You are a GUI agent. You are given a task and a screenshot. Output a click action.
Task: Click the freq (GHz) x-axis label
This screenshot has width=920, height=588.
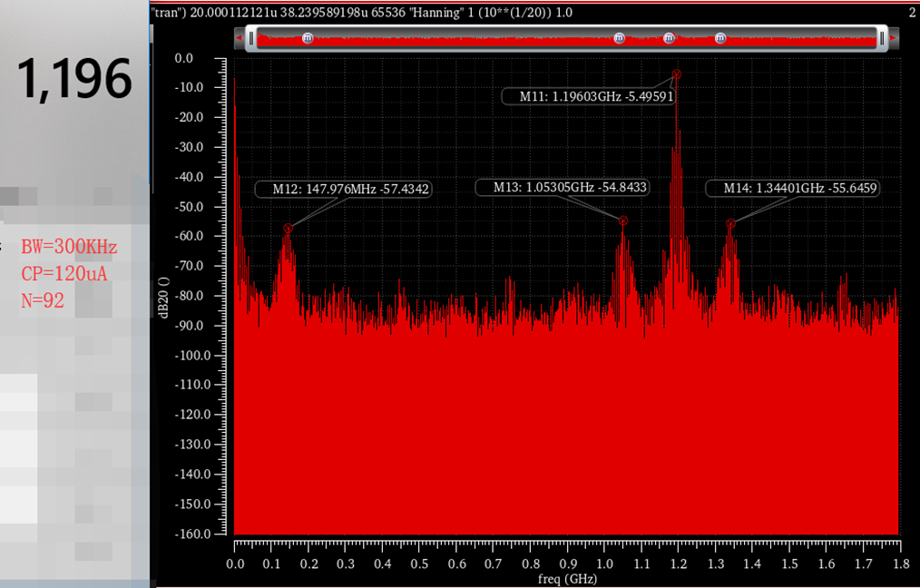click(x=567, y=578)
